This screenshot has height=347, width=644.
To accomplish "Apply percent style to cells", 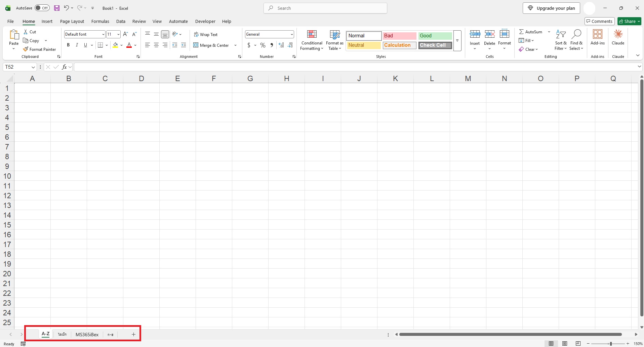I will point(263,45).
